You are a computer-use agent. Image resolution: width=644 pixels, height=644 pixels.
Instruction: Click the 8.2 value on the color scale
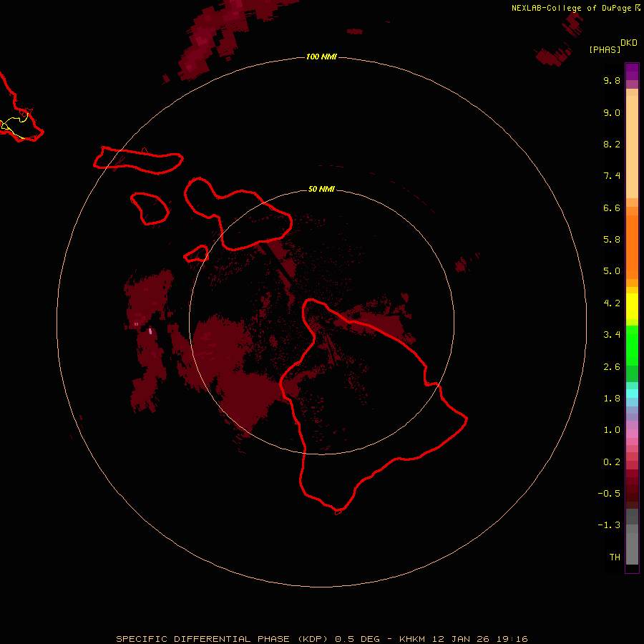[612, 144]
